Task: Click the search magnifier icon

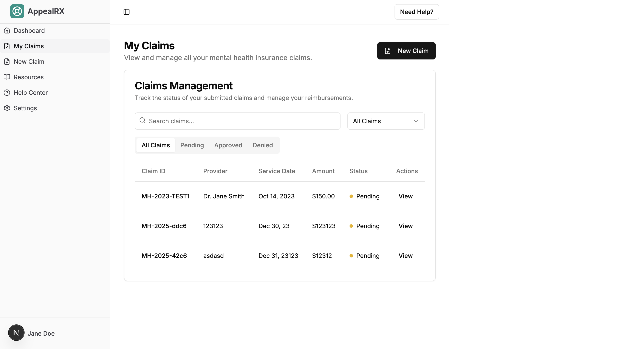Action: tap(142, 121)
